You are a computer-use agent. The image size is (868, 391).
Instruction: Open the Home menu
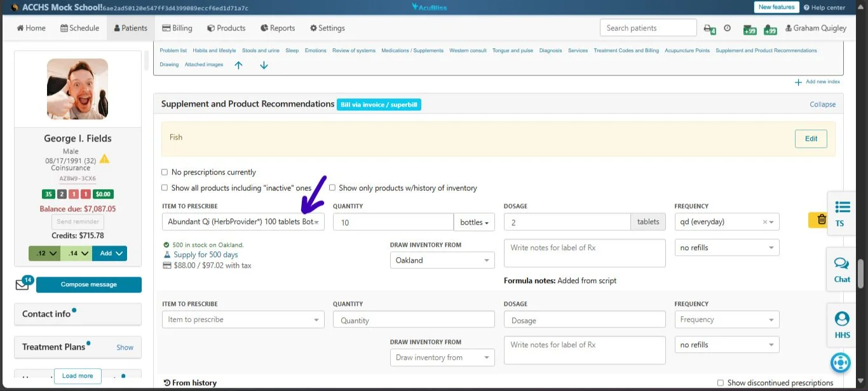click(x=31, y=28)
